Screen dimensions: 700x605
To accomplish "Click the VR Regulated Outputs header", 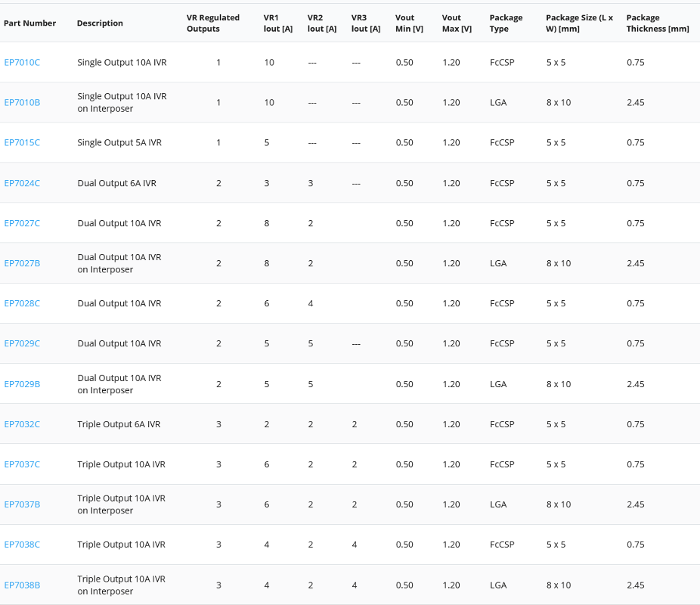I will 213,23.
